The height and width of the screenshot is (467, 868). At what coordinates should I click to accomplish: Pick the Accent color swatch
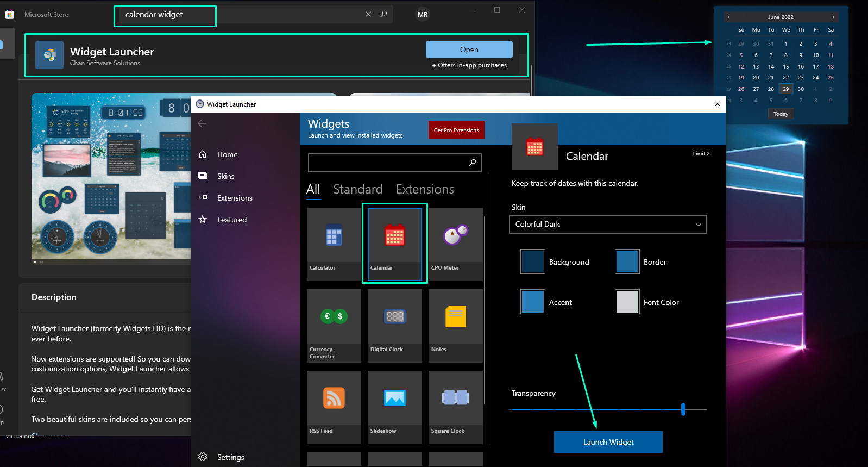[533, 302]
